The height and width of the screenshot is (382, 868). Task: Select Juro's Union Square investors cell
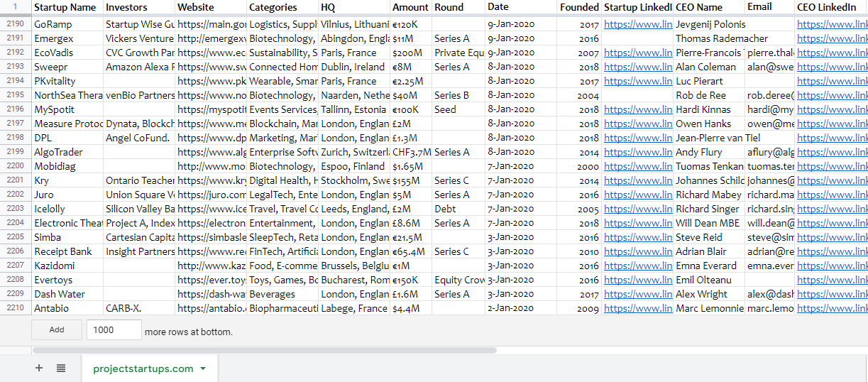point(139,195)
